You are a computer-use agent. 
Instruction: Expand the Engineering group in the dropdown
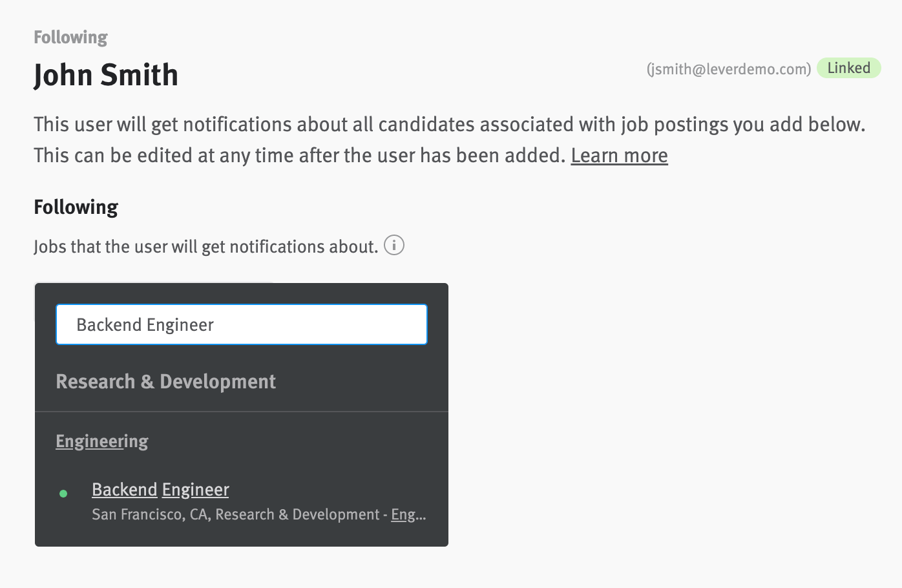click(x=101, y=441)
